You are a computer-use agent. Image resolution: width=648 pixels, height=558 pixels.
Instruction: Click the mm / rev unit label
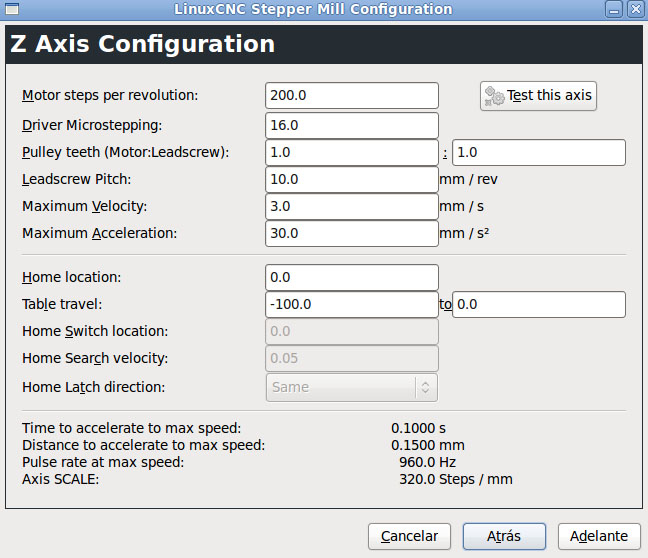click(469, 179)
